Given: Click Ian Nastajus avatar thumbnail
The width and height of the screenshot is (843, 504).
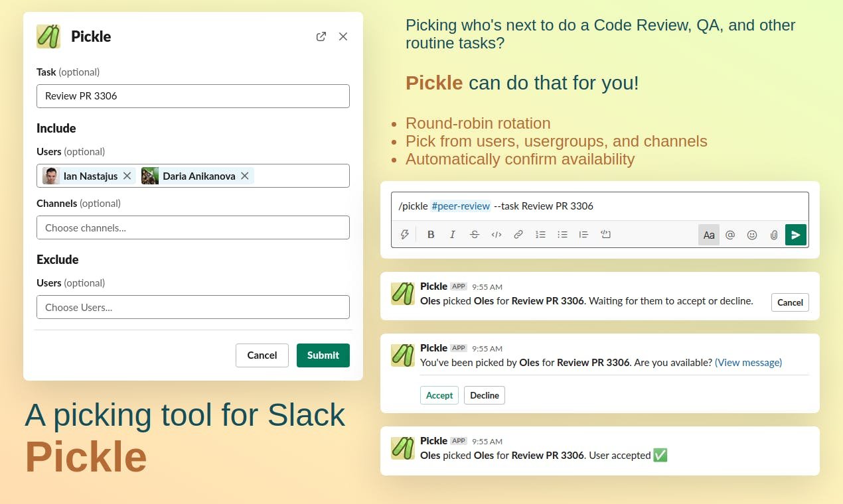Looking at the screenshot, I should pos(51,176).
